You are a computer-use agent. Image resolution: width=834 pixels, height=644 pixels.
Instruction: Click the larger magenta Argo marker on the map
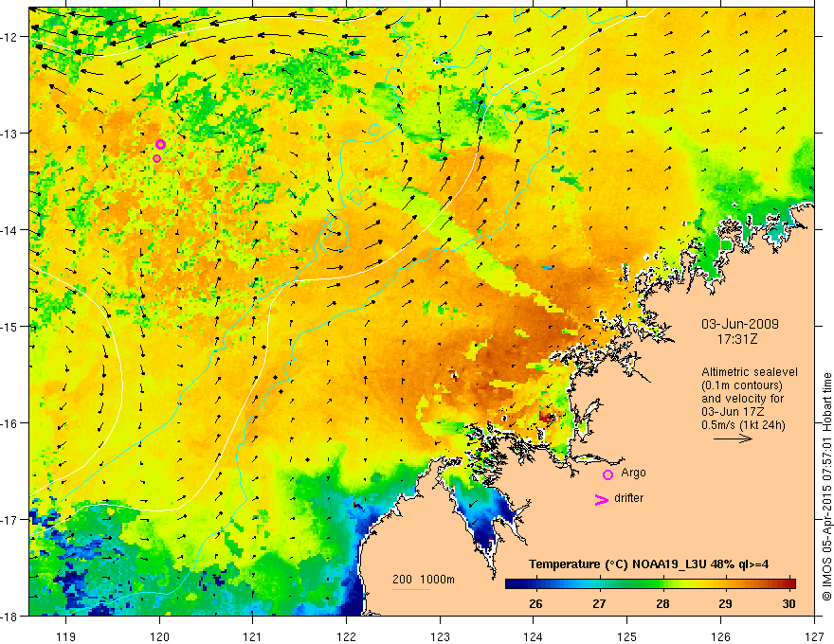[x=160, y=145]
